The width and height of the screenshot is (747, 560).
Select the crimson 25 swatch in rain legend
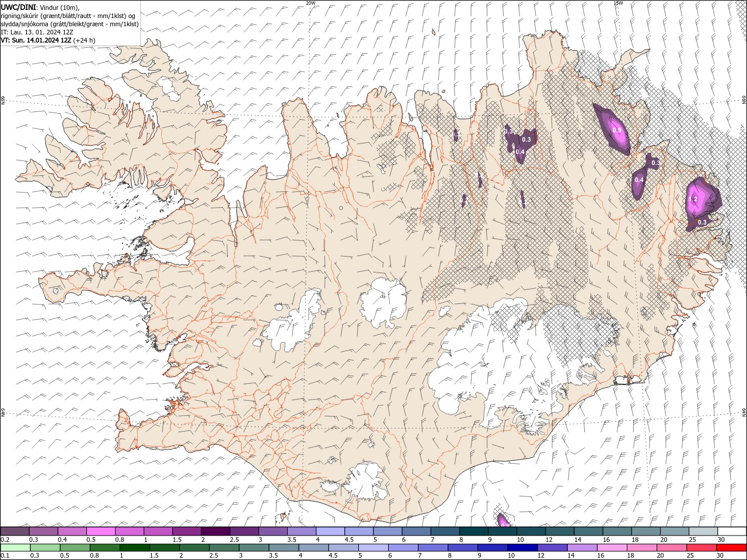701,548
